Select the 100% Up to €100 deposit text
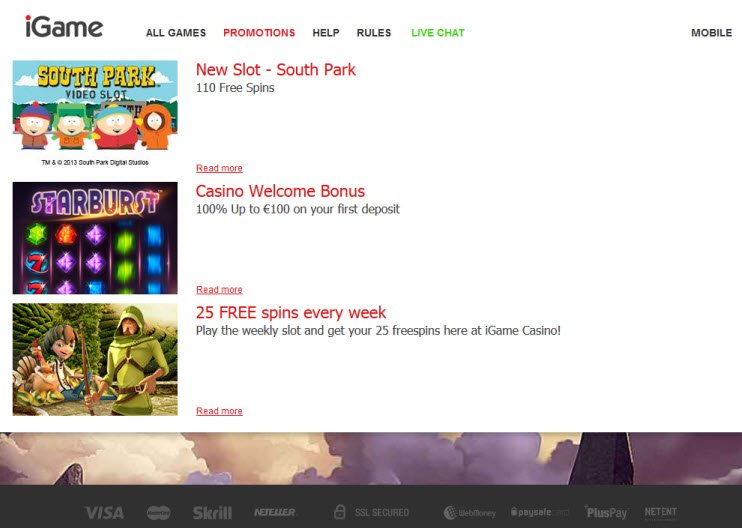The height and width of the screenshot is (528, 742). (298, 209)
